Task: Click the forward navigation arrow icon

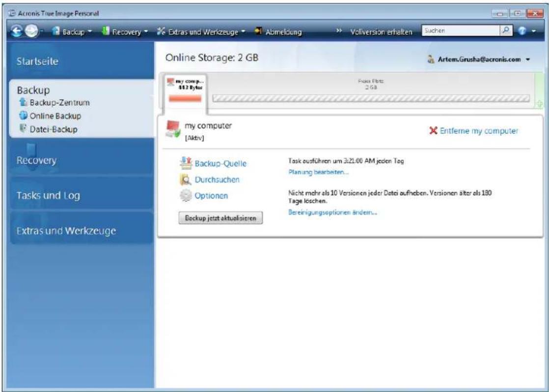Action: [32, 31]
